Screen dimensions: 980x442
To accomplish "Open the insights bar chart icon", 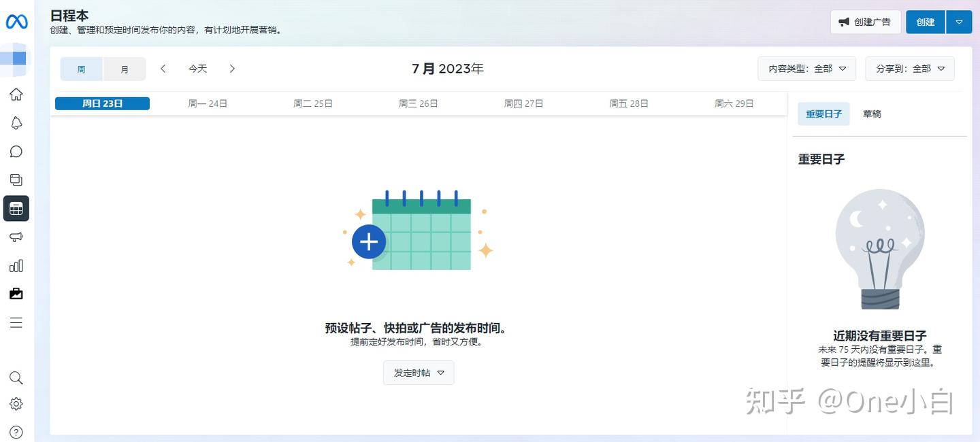I will (x=16, y=265).
